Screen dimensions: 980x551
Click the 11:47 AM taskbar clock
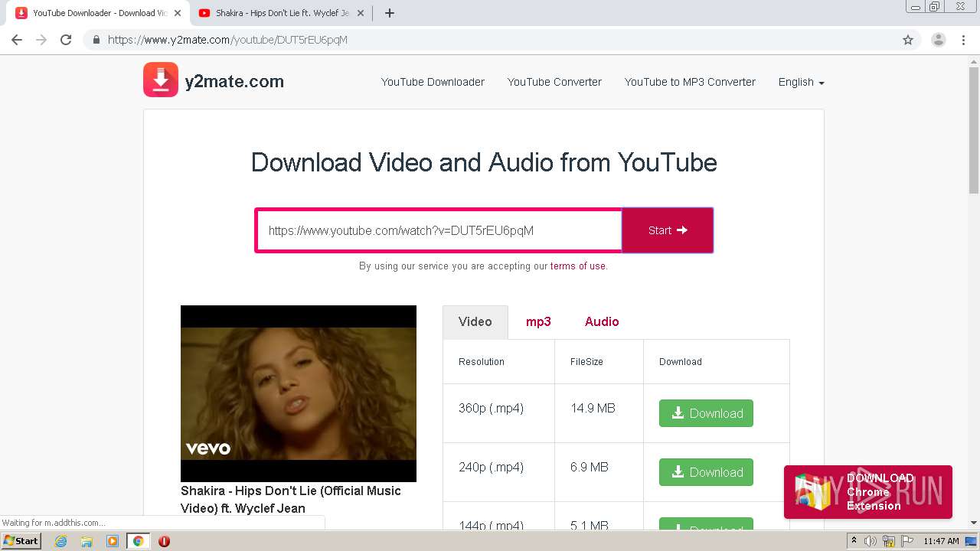point(941,541)
